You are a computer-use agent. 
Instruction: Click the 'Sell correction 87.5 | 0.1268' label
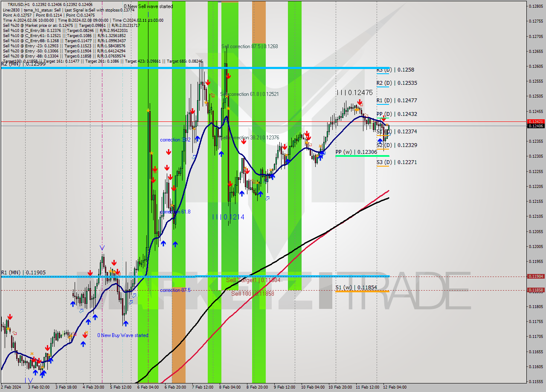point(250,46)
